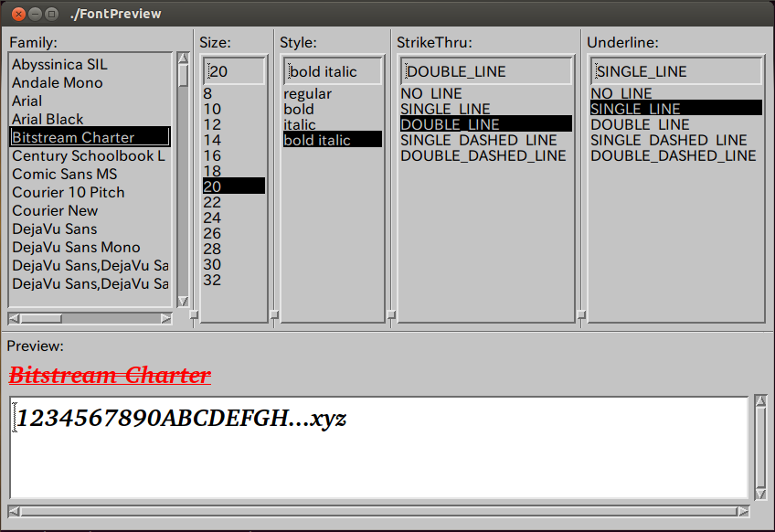Choose Arial Black font family

click(90, 119)
